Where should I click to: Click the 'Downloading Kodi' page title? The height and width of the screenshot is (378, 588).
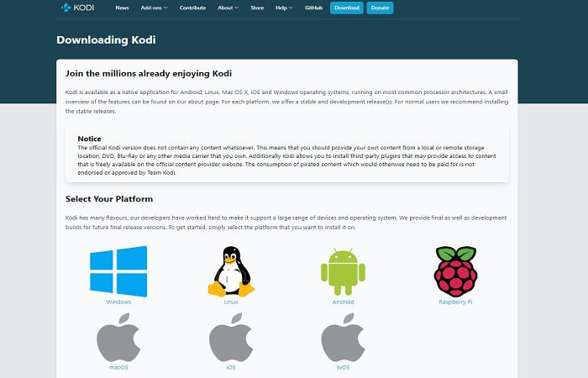pos(106,39)
